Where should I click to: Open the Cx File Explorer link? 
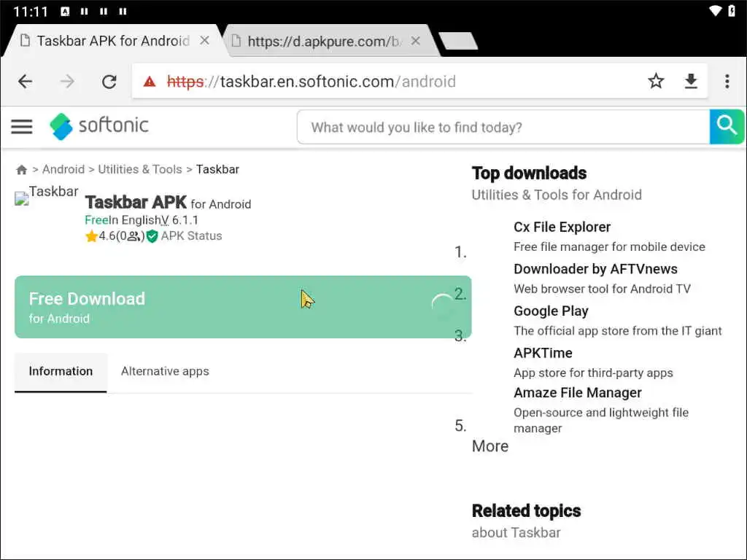pos(562,227)
